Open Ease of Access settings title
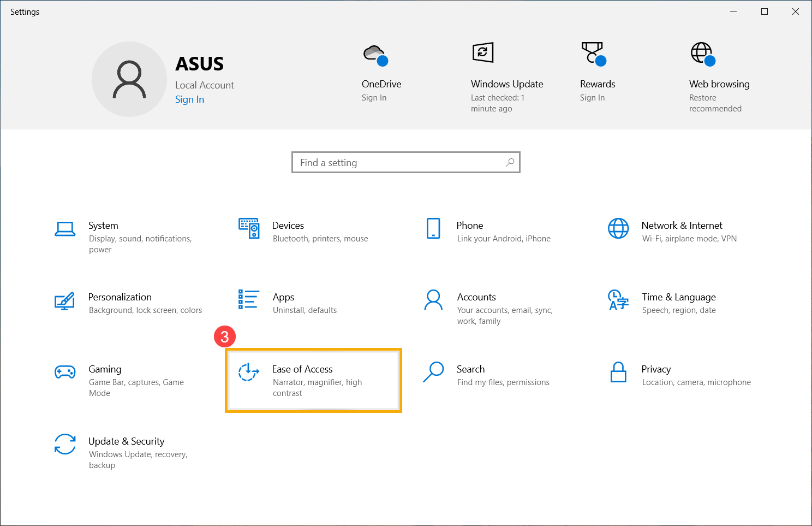Viewport: 812px width, 526px height. 302,369
